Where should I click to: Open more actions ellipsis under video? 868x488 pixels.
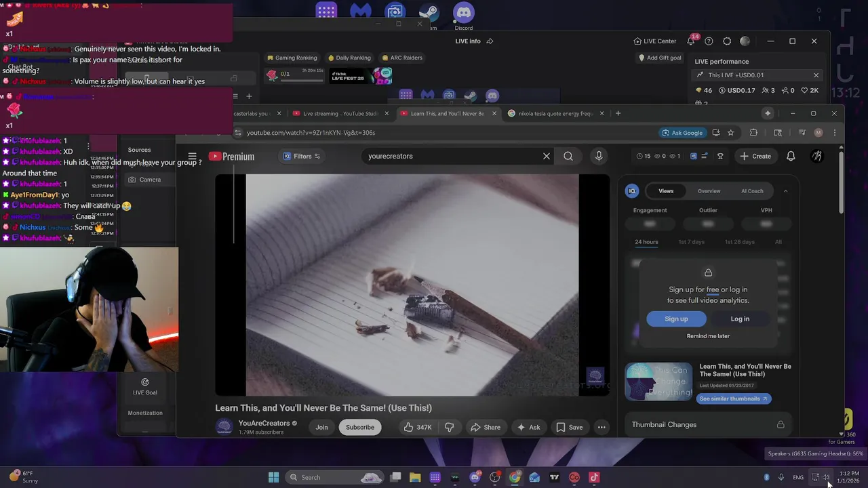[601, 427]
